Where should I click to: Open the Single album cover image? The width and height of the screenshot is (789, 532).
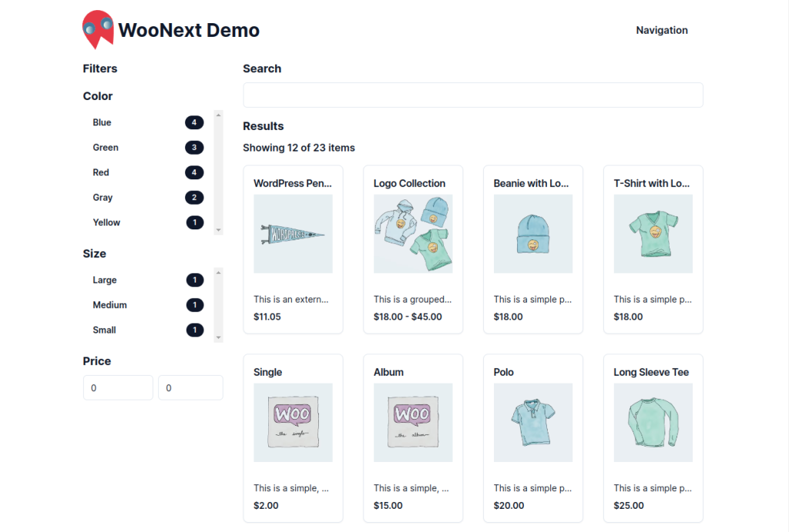pos(293,422)
